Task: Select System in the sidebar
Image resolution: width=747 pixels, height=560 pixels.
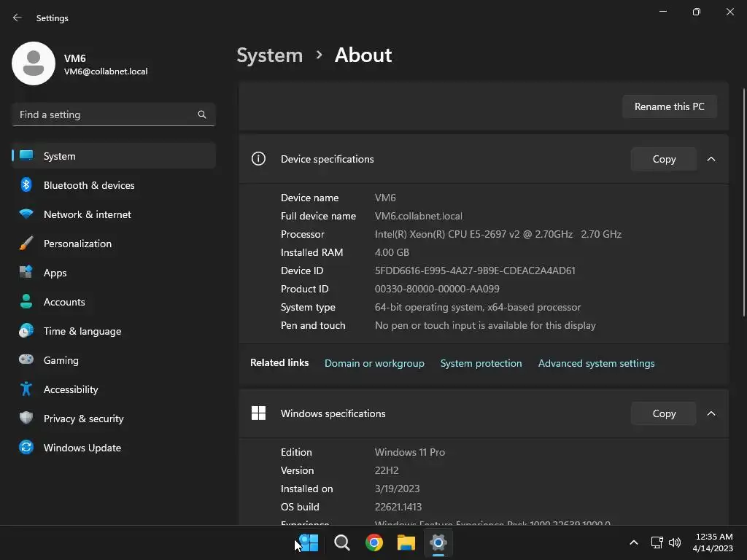Action: (x=113, y=156)
